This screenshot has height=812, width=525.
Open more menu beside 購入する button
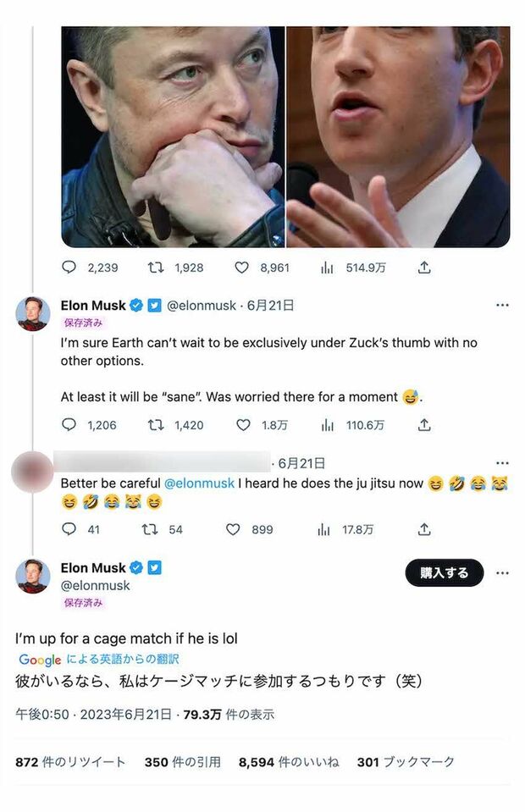[502, 573]
